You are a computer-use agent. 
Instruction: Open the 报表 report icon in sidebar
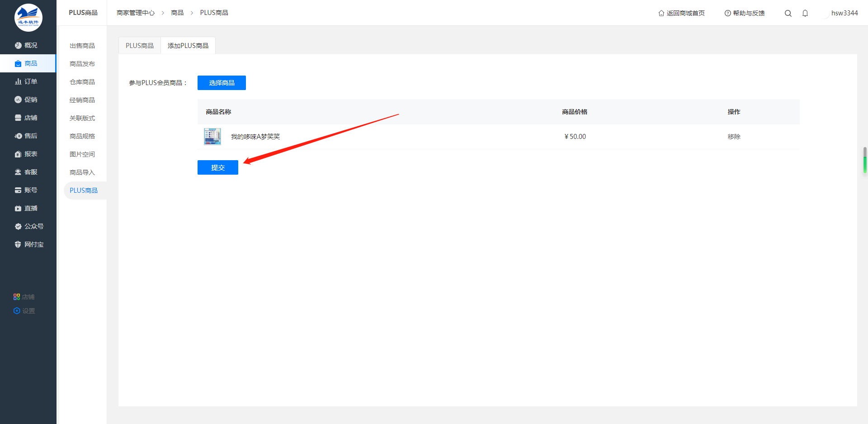pos(18,154)
